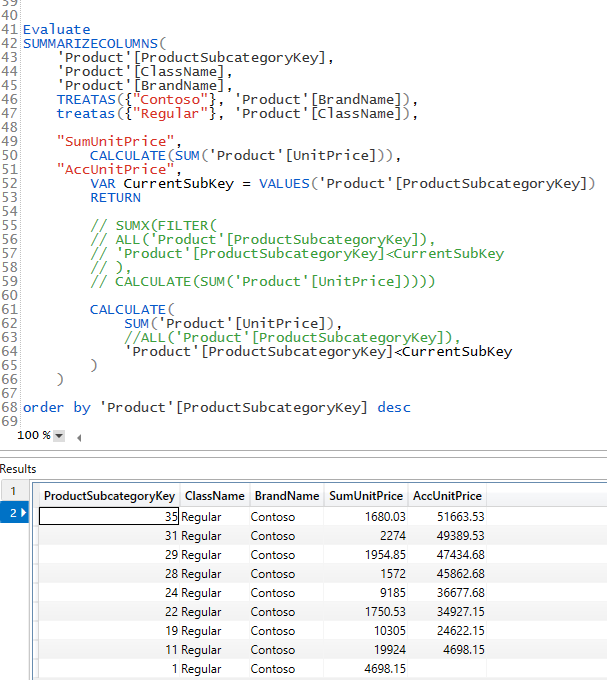Click the Results panel label

[x=18, y=469]
